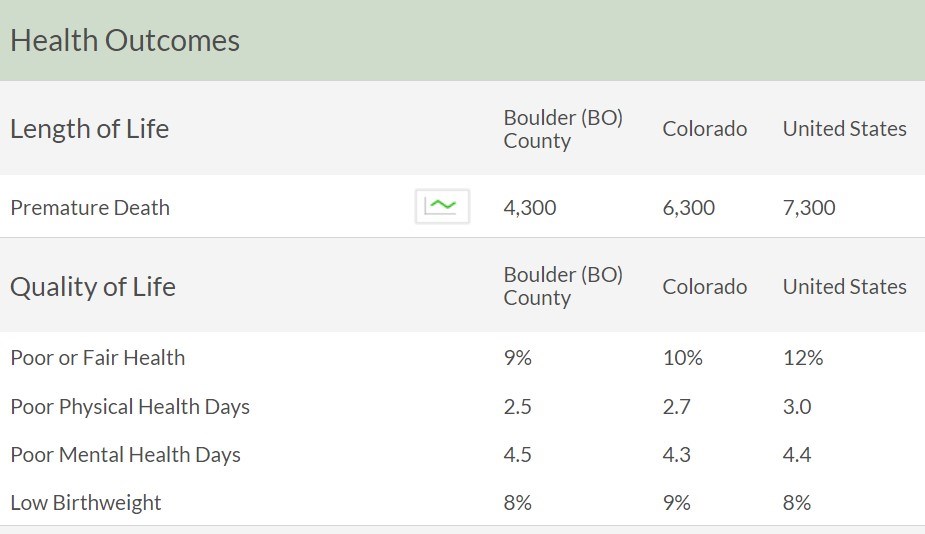The image size is (925, 534).
Task: Click United States header under Length of Life
Action: click(x=844, y=129)
